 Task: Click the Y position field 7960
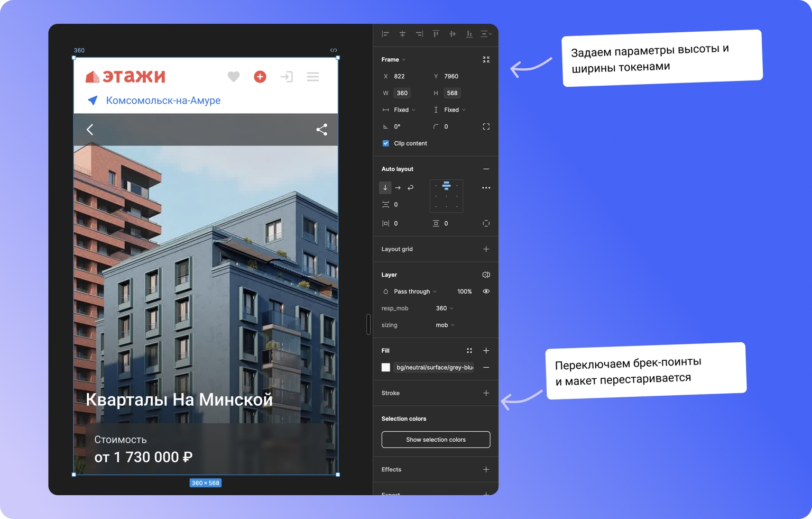coord(451,76)
